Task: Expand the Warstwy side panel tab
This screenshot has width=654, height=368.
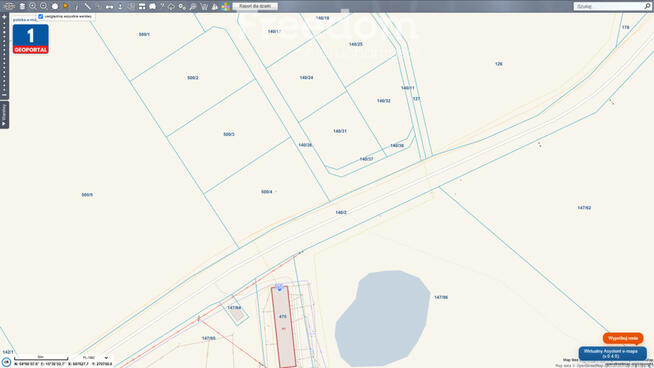Action: 4,115
